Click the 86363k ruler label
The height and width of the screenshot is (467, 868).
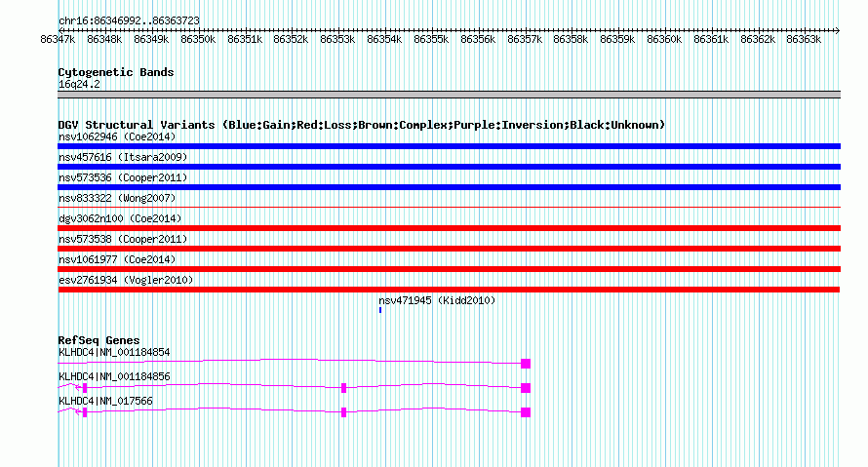[804, 40]
